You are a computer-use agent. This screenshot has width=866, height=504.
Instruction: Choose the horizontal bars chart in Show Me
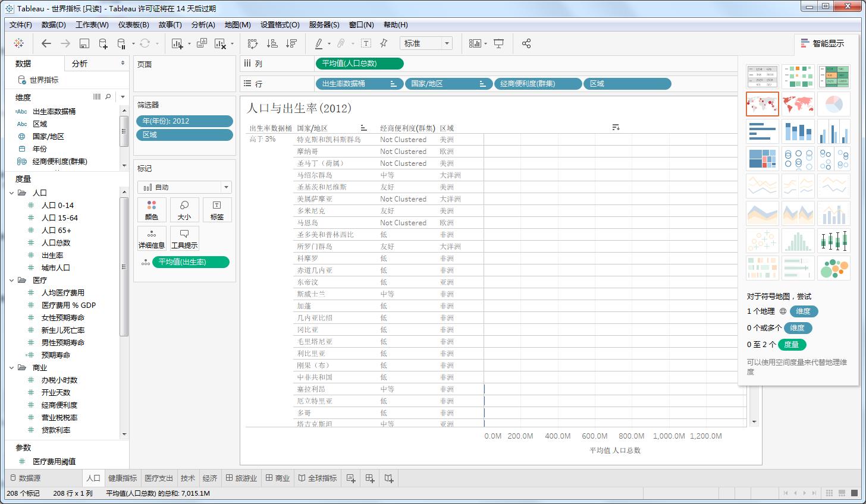click(x=763, y=131)
